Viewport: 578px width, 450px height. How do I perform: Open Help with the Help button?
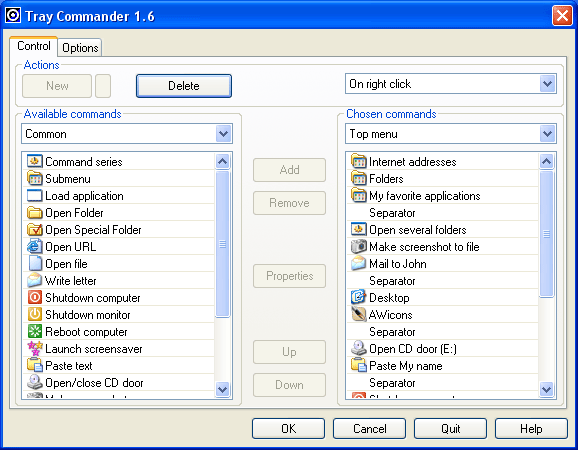pyautogui.click(x=531, y=429)
